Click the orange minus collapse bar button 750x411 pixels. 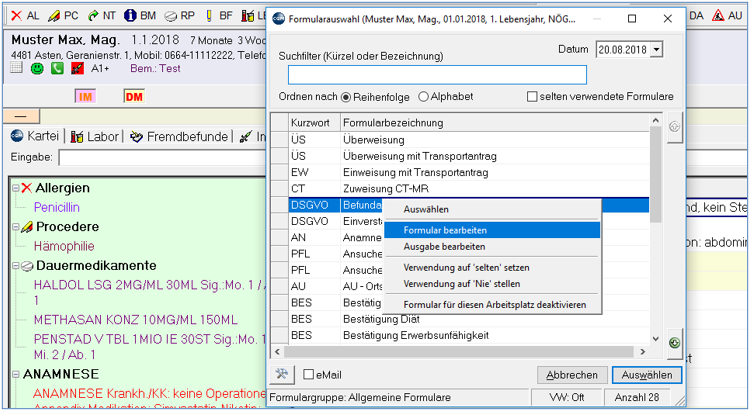(x=21, y=116)
